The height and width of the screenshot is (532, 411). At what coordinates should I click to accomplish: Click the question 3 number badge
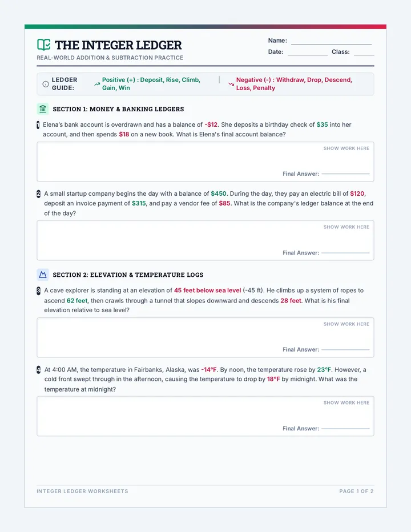[38, 291]
